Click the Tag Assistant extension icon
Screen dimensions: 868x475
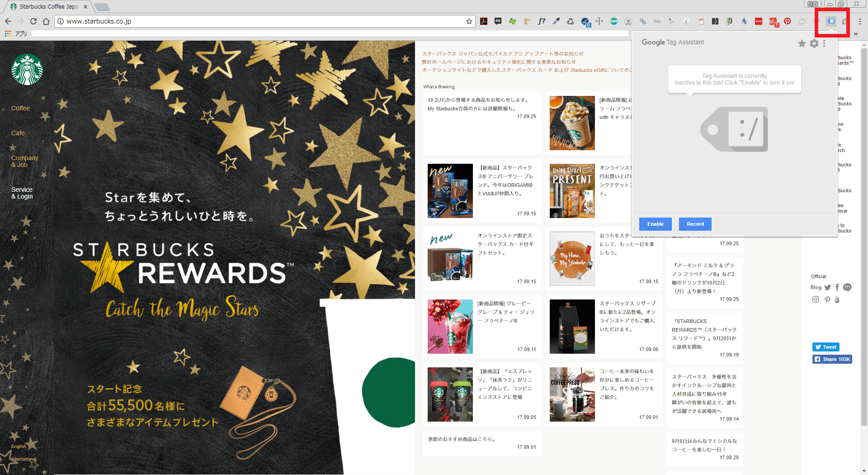click(x=831, y=21)
